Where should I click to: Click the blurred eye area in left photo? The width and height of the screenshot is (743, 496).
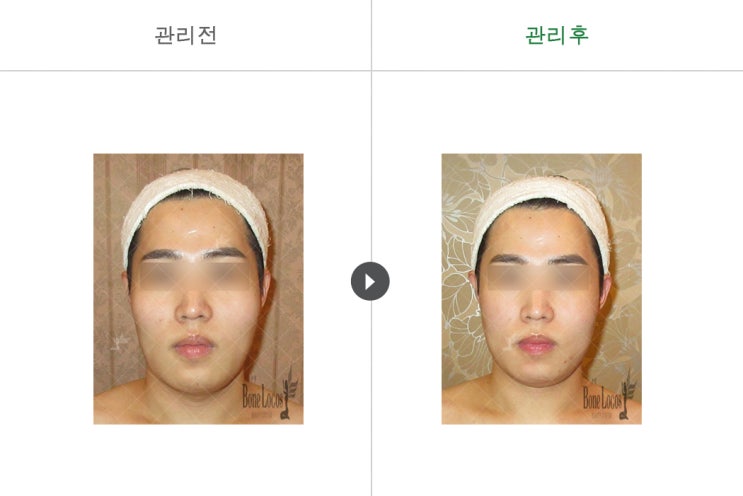coord(194,276)
